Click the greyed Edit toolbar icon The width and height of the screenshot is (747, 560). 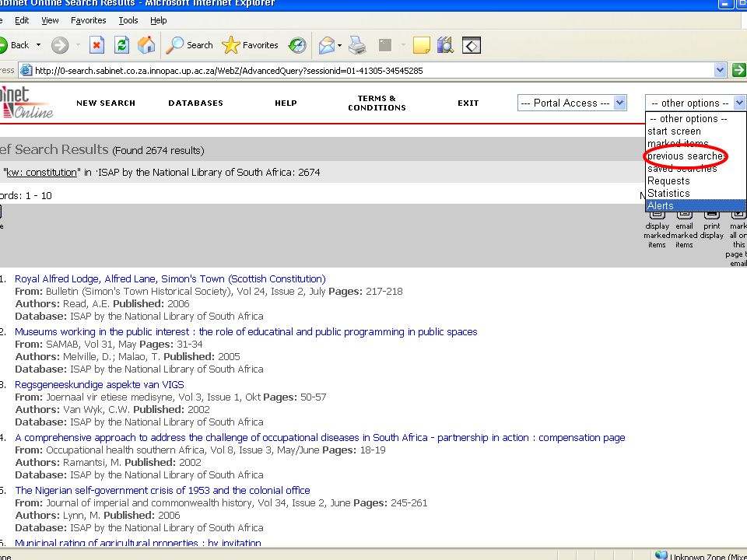385,45
